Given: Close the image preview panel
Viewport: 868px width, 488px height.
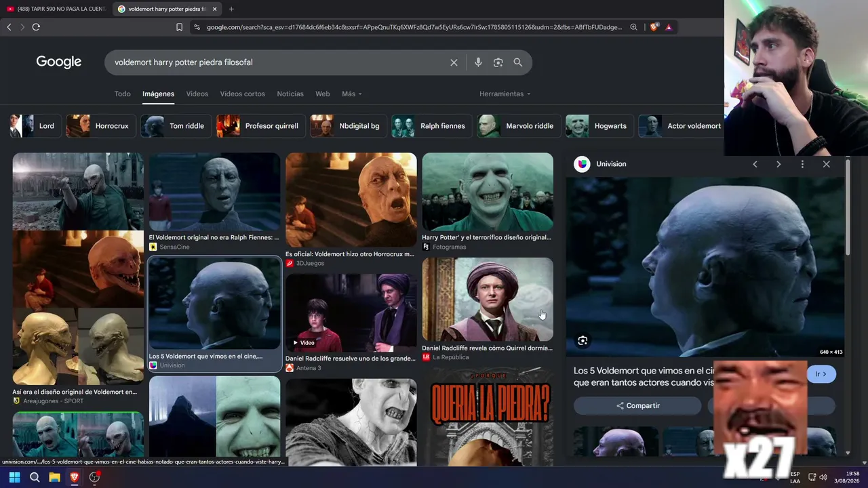Looking at the screenshot, I should pyautogui.click(x=826, y=164).
